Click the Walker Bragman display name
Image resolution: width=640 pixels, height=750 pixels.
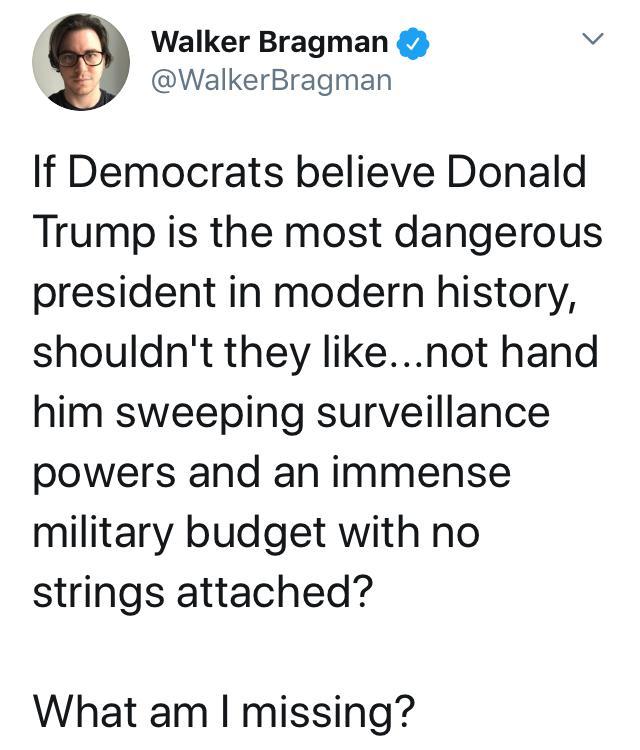[269, 42]
